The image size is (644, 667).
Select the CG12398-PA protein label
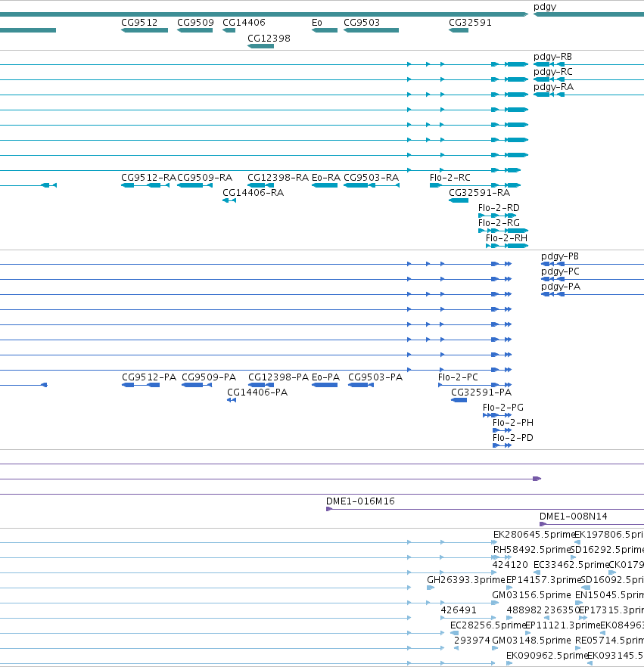[x=278, y=377]
